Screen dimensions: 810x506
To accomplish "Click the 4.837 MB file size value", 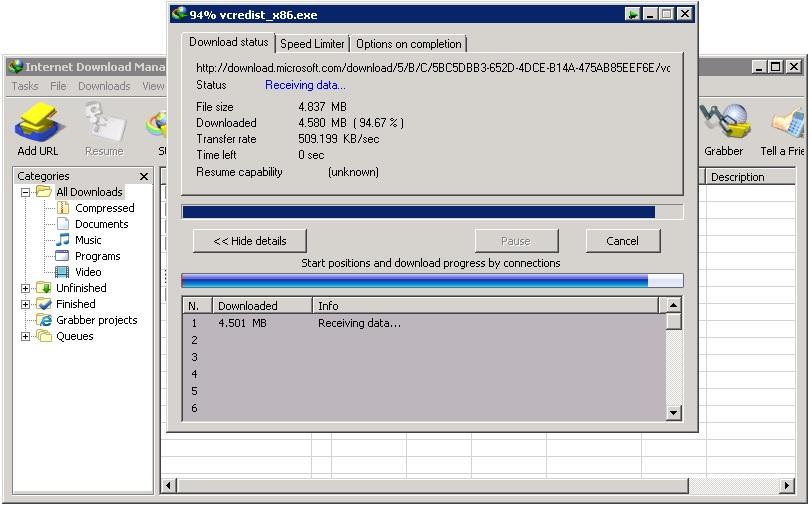I will 322,106.
